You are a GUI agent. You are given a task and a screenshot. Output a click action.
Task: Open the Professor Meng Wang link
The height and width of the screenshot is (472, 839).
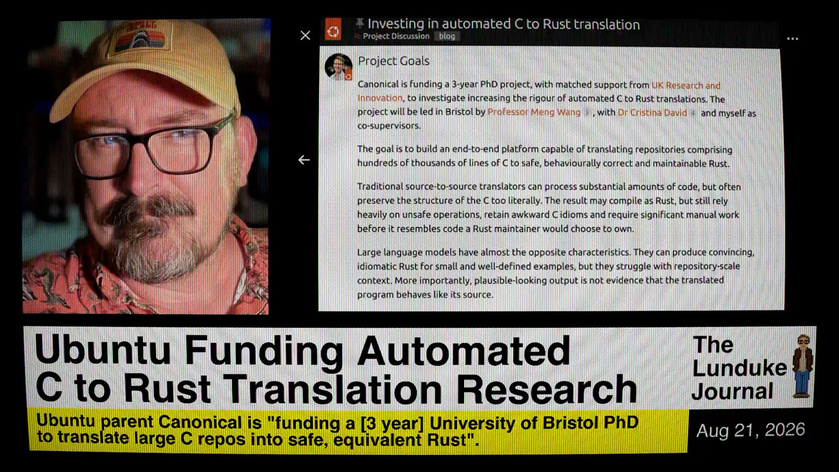pos(533,112)
